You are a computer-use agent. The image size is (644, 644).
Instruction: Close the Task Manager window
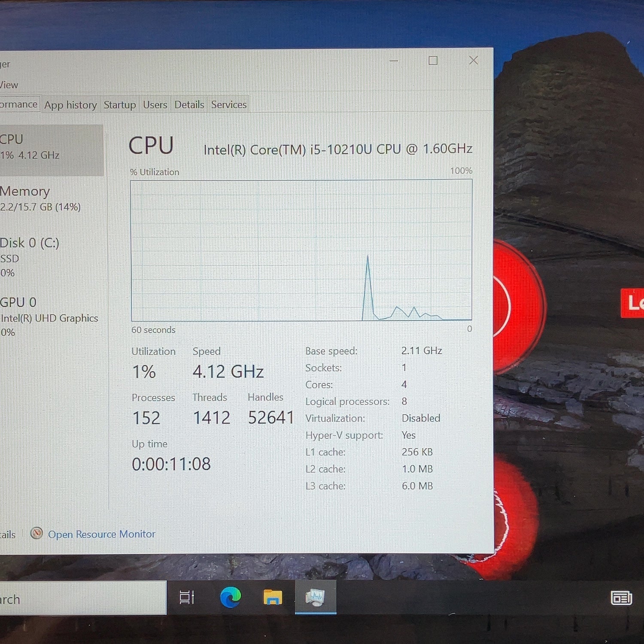[x=473, y=60]
